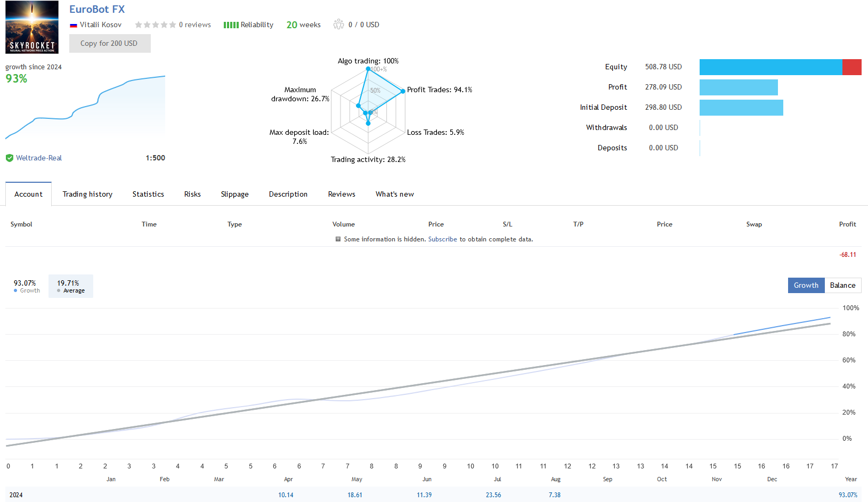
Task: Sort by T/P column header
Action: click(578, 224)
